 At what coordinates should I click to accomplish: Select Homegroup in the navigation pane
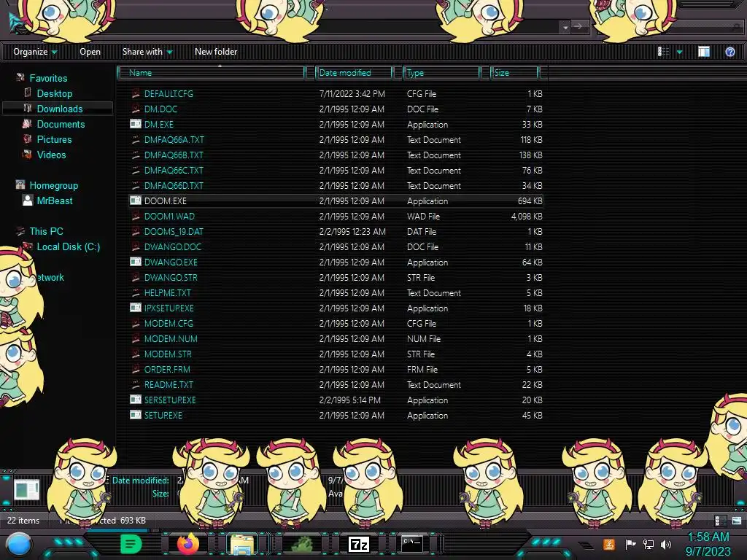53,185
